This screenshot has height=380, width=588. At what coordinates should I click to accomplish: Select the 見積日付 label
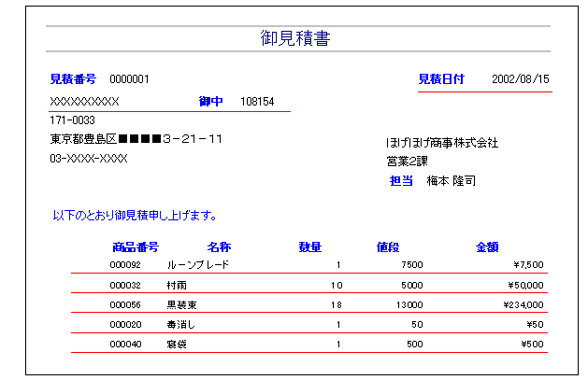pos(441,79)
